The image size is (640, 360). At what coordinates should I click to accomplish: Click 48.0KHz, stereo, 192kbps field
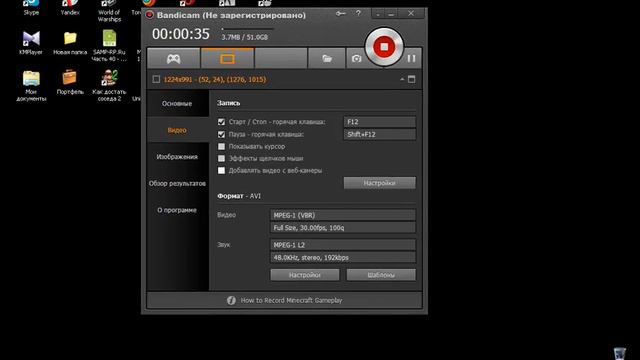pyautogui.click(x=343, y=258)
